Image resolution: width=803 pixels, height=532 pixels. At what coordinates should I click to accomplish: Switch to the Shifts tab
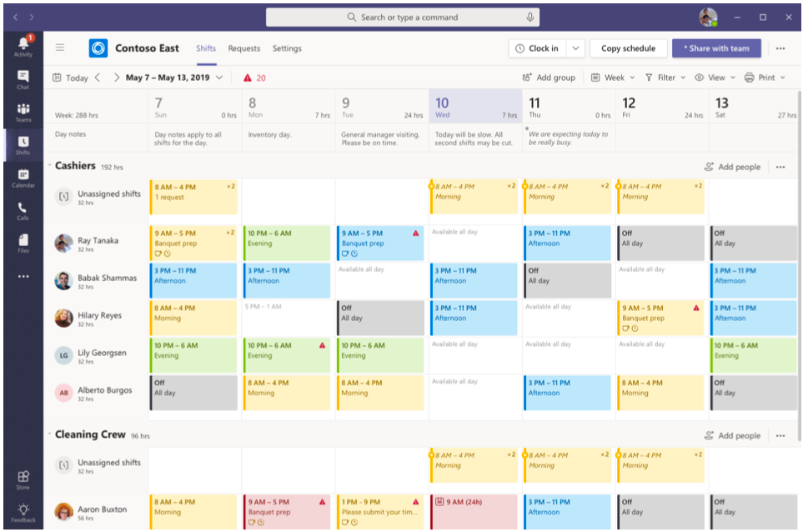(206, 48)
